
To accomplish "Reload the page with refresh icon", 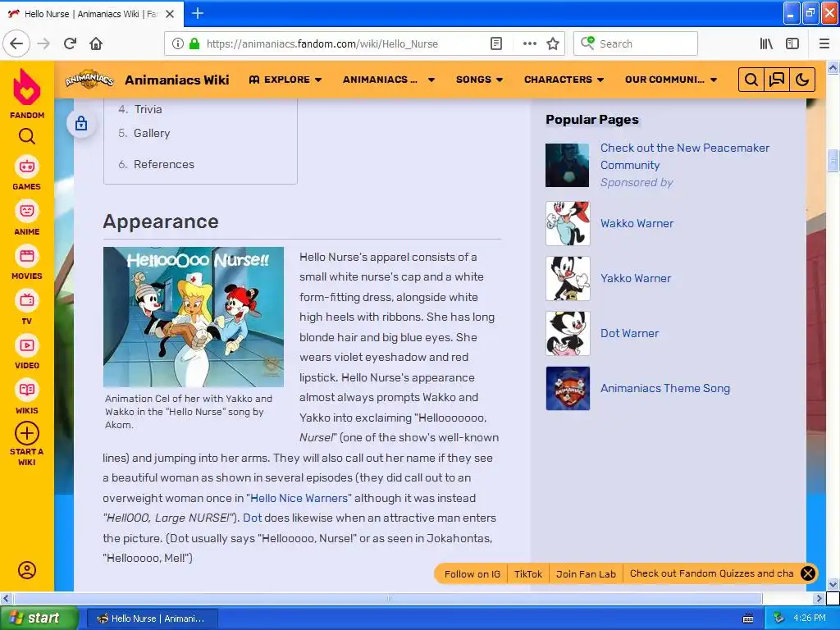I will (70, 43).
